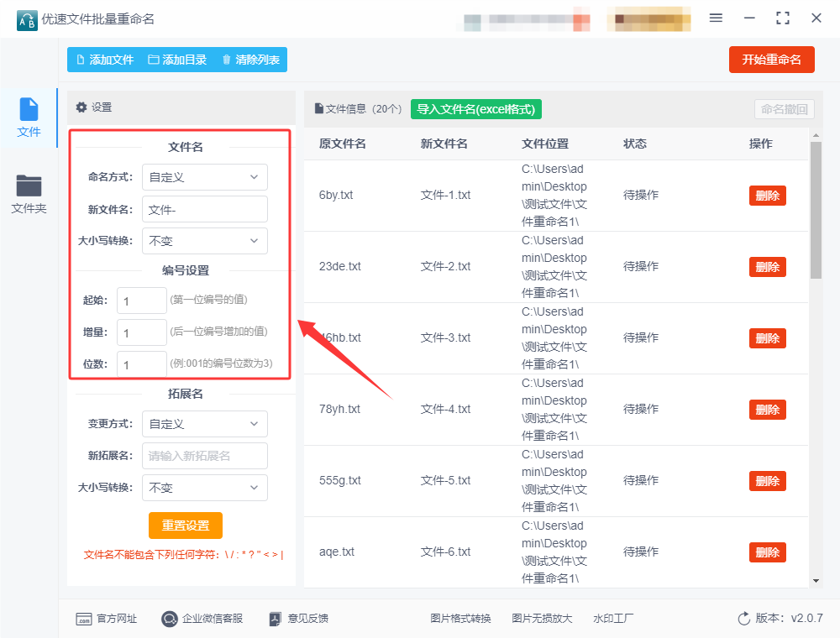Click the file icon beside 文件信息

(x=318, y=108)
